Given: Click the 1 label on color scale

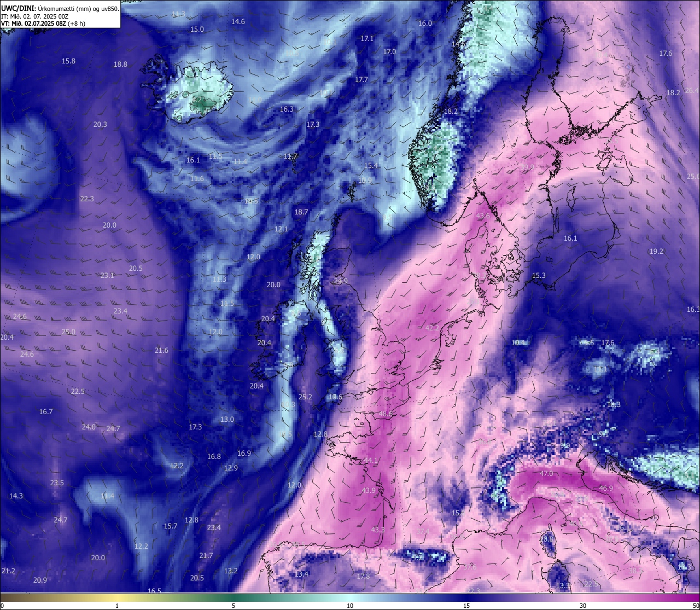Looking at the screenshot, I should pyautogui.click(x=117, y=606).
